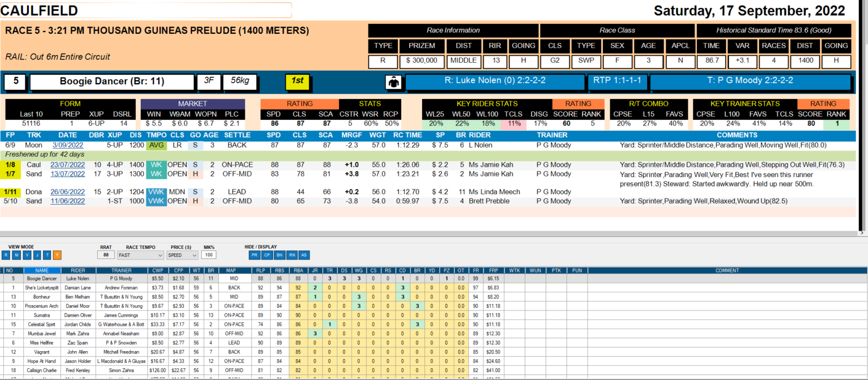868x380 pixels.
Task: Toggle the PR hide/display option
Action: point(255,255)
